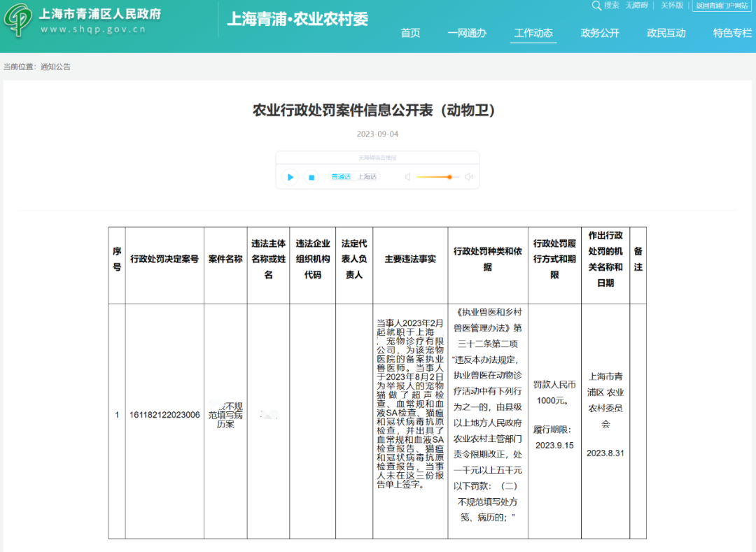The height and width of the screenshot is (552, 756).
Task: Click the violation facts paragraph cell
Action: coord(410,404)
